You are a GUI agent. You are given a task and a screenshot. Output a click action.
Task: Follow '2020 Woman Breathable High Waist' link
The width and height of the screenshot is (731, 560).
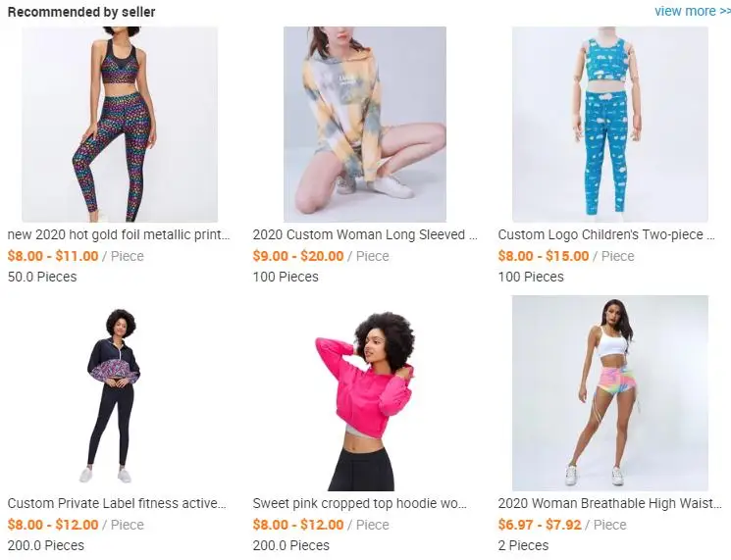tap(609, 503)
